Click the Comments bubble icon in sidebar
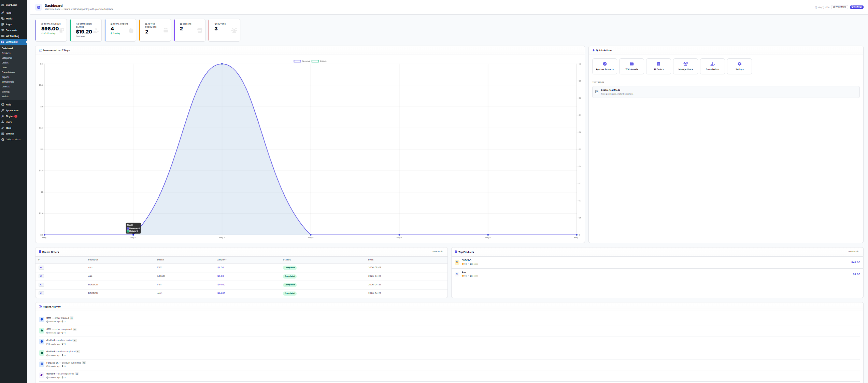 [x=3, y=30]
